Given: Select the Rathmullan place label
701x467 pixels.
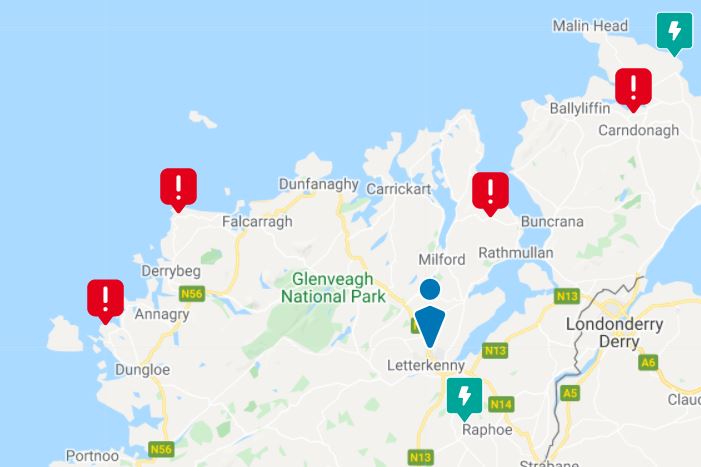Looking at the screenshot, I should tap(516, 252).
